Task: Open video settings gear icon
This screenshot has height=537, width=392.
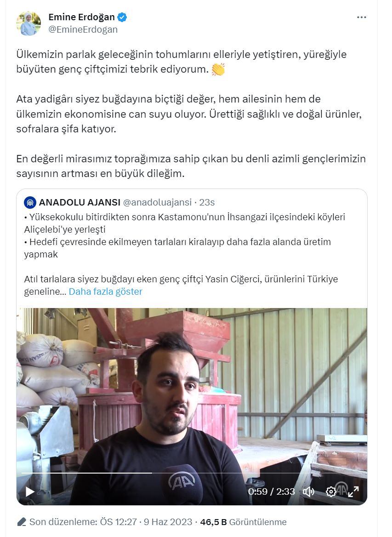Action: (331, 492)
